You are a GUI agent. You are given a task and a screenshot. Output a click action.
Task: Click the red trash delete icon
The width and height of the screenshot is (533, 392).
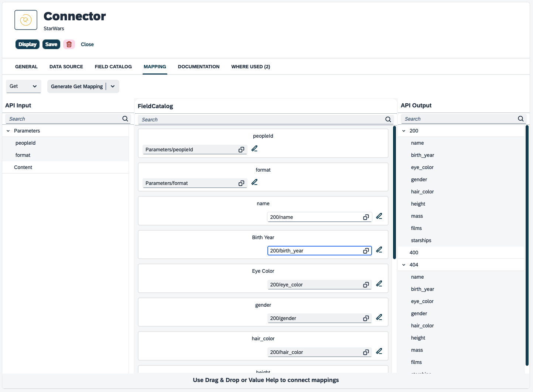coord(69,44)
